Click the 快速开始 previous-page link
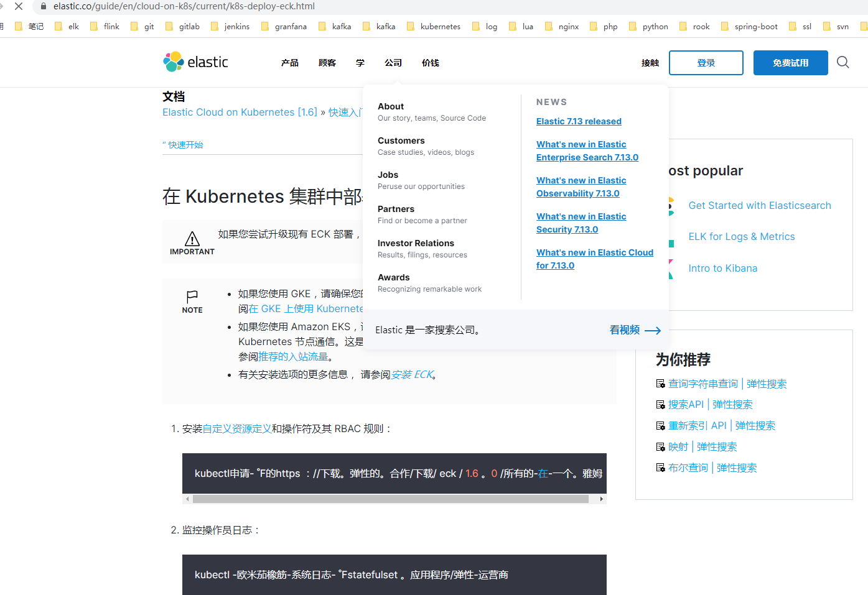The height and width of the screenshot is (595, 868). pos(185,145)
